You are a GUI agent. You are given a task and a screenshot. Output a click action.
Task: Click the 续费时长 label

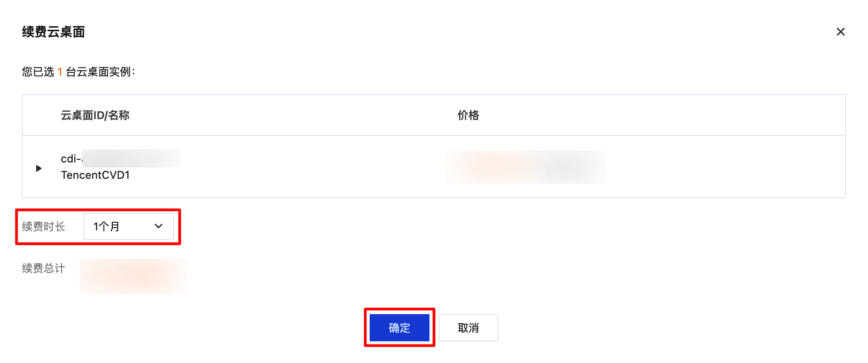[43, 226]
